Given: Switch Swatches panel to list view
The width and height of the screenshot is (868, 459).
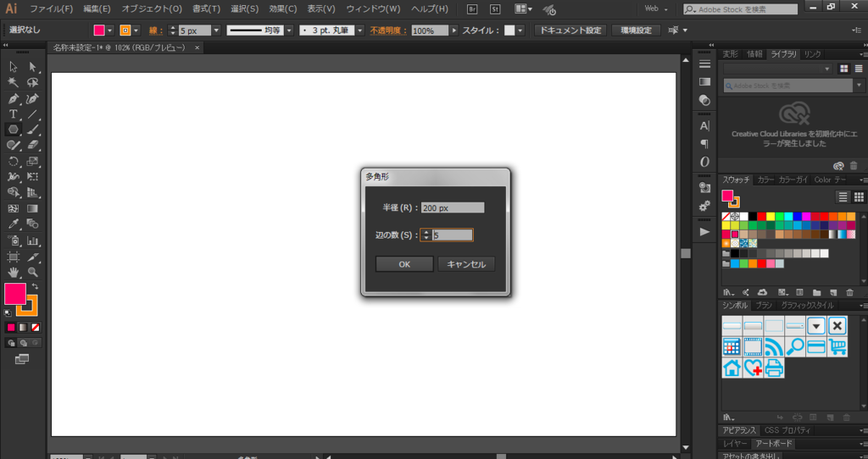Looking at the screenshot, I should [x=843, y=196].
